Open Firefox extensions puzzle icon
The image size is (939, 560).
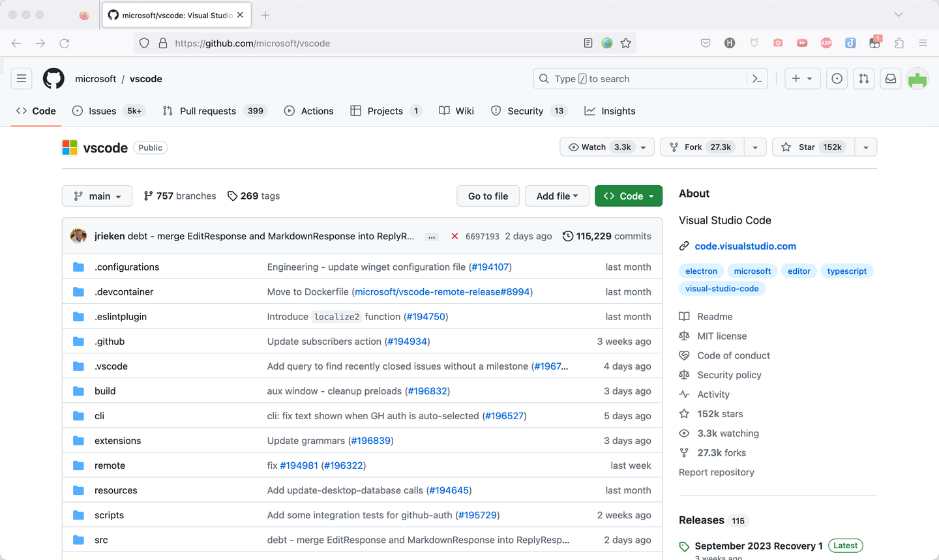point(899,43)
